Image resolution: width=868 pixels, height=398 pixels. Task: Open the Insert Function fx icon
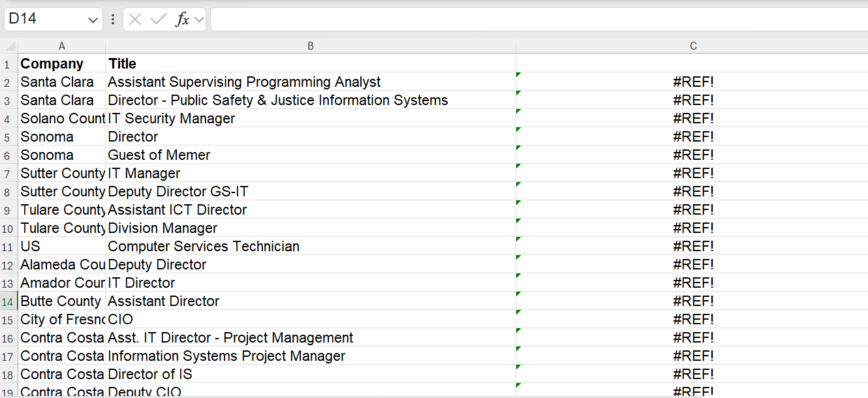click(x=182, y=20)
